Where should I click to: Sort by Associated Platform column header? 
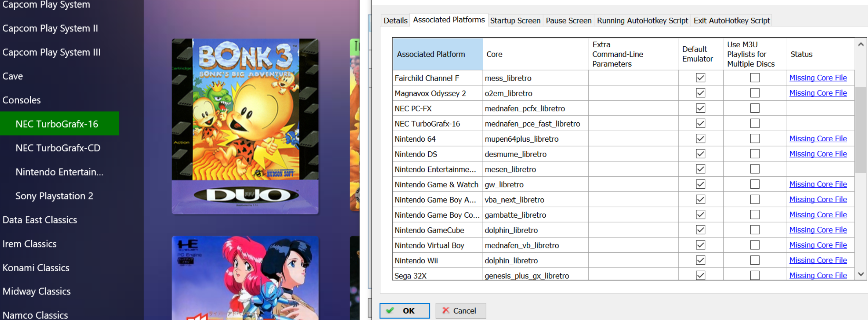click(438, 54)
